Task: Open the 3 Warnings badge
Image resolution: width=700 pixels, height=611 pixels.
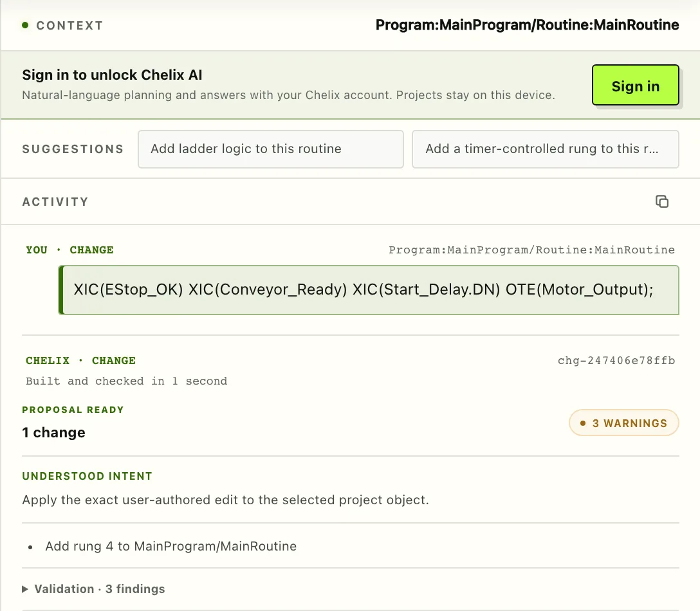Action: [623, 423]
